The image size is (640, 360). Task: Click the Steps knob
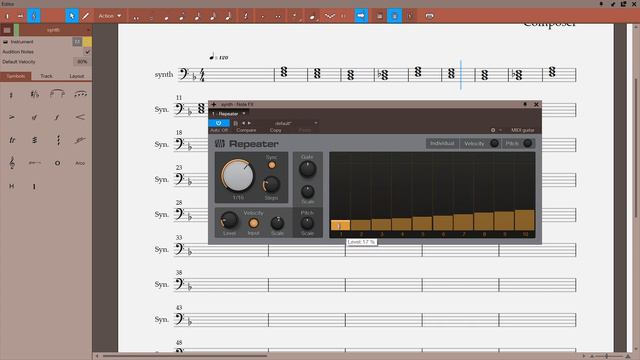(271, 184)
